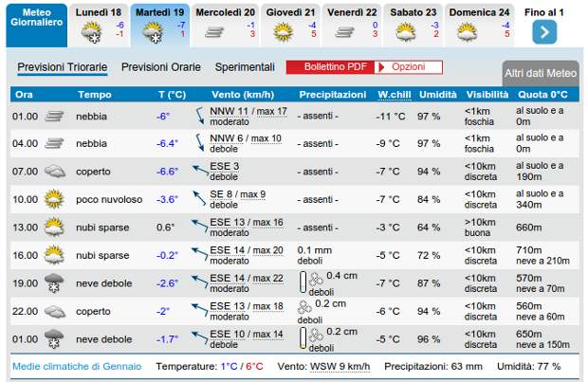This screenshot has width=588, height=382.
Task: Select the Domenica 24 day tab
Action: point(479,25)
